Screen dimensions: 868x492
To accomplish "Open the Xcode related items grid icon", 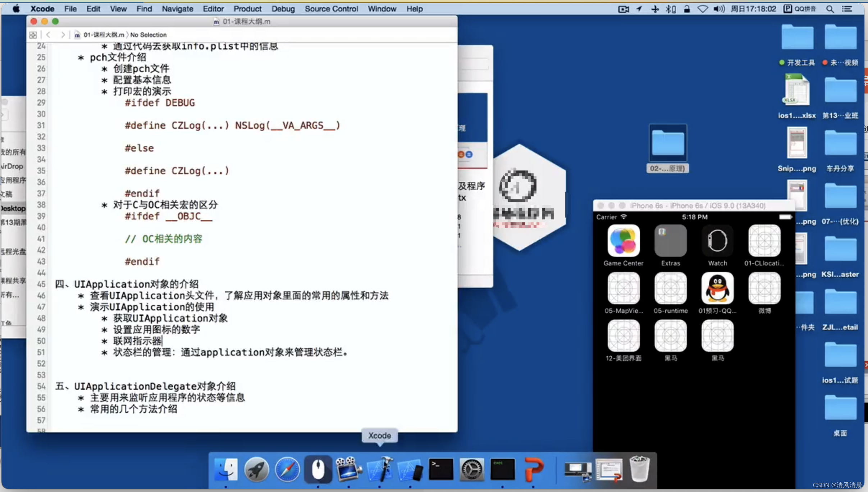I will tap(33, 35).
